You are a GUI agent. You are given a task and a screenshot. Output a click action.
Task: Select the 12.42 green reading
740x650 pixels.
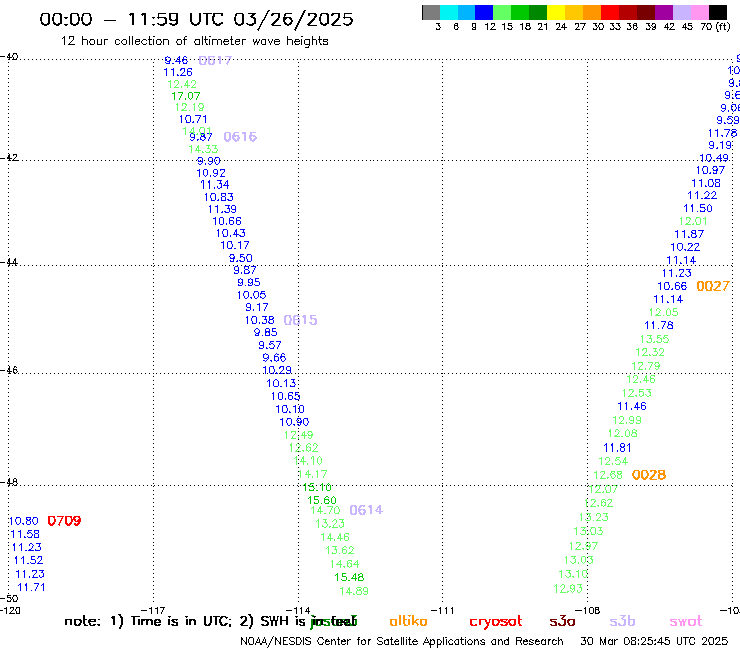tap(182, 84)
